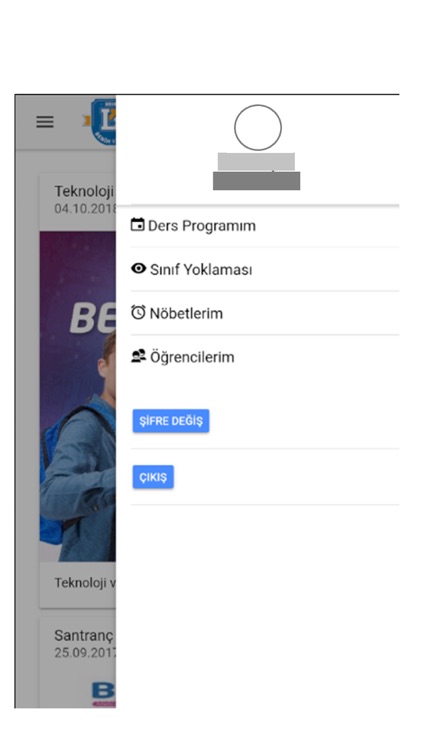The image size is (422, 750).
Task: Open the Teknoloji news card title
Action: tap(84, 191)
